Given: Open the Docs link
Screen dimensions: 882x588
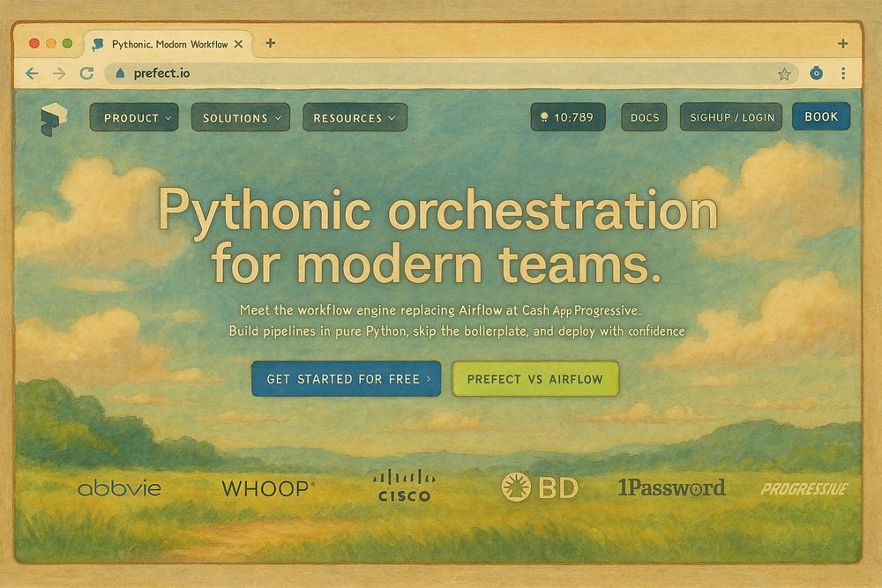Looking at the screenshot, I should (x=644, y=117).
